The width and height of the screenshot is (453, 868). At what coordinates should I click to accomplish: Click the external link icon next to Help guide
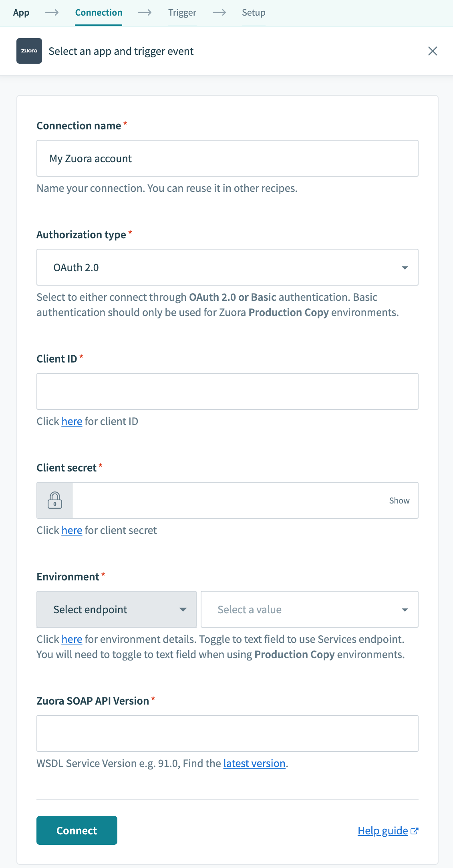415,830
